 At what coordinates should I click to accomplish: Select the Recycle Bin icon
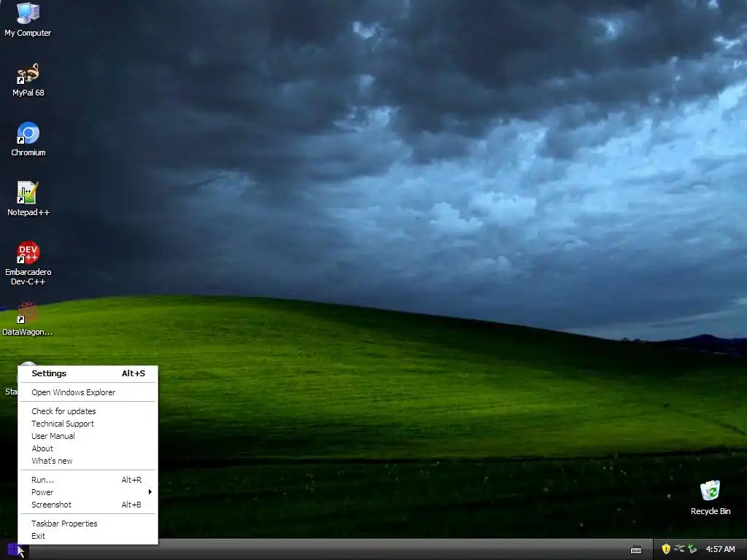click(711, 497)
